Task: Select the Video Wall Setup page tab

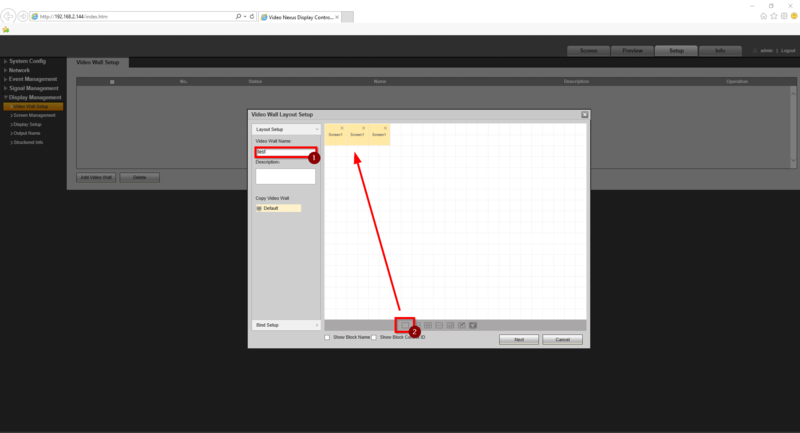Action: [97, 62]
